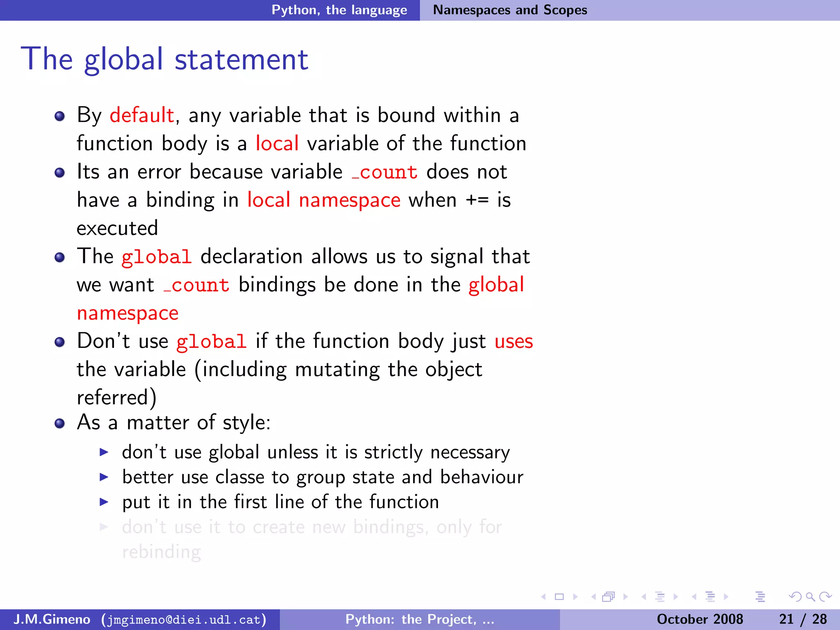Go to previous frame arrow

click(x=593, y=597)
